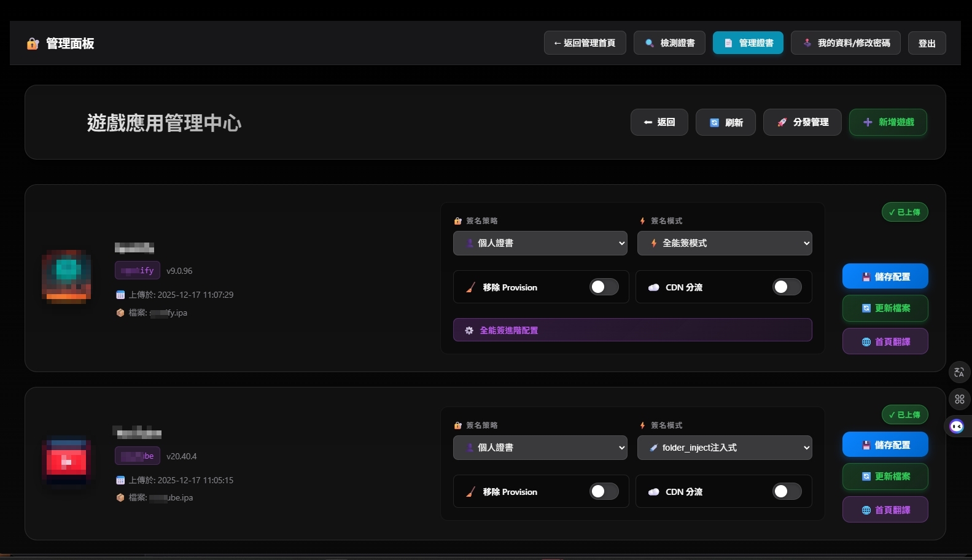Expand the 全能簽模式 signing mode dropdown

click(x=724, y=243)
